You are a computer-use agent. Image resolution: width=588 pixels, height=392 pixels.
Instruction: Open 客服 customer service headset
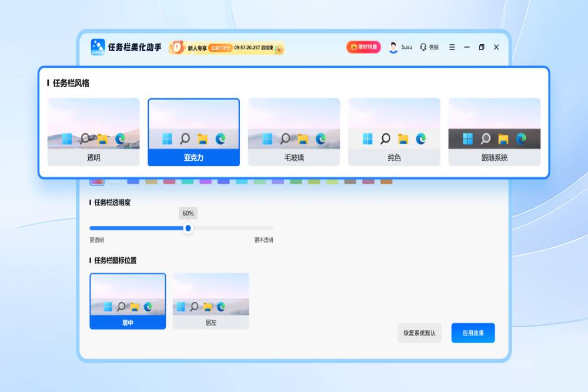423,47
